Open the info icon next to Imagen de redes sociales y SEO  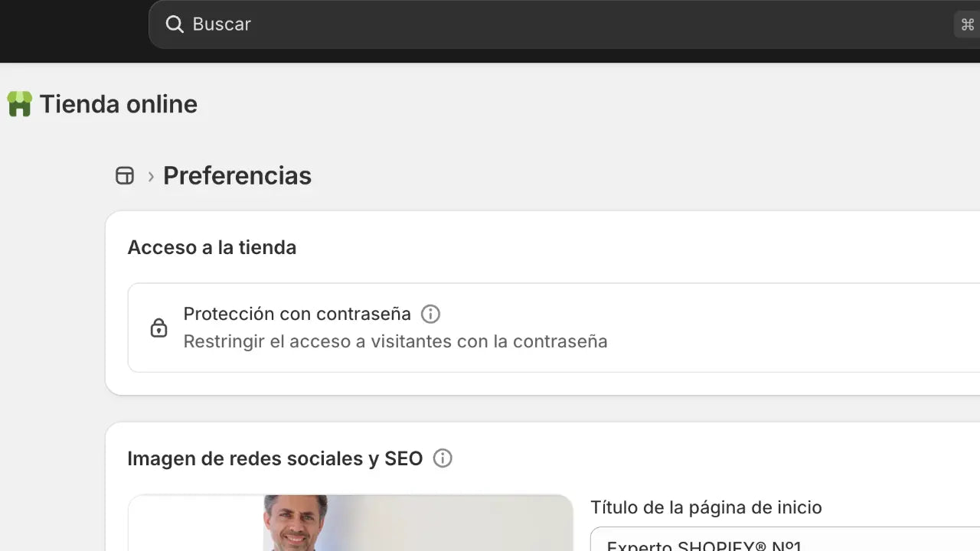coord(443,458)
